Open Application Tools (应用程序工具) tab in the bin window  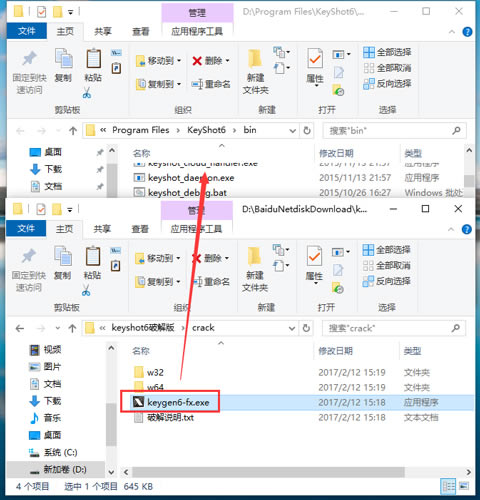click(197, 32)
